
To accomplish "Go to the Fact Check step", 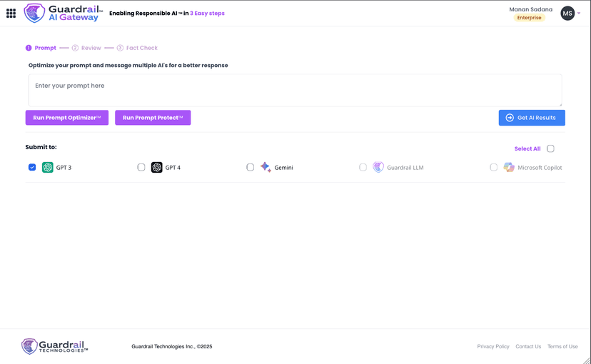I will [137, 48].
